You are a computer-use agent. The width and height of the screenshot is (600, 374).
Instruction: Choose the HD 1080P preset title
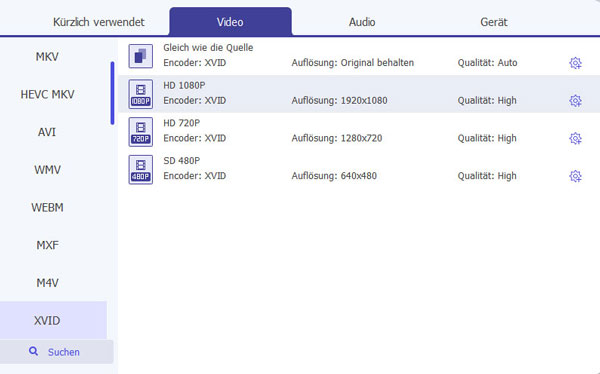184,85
